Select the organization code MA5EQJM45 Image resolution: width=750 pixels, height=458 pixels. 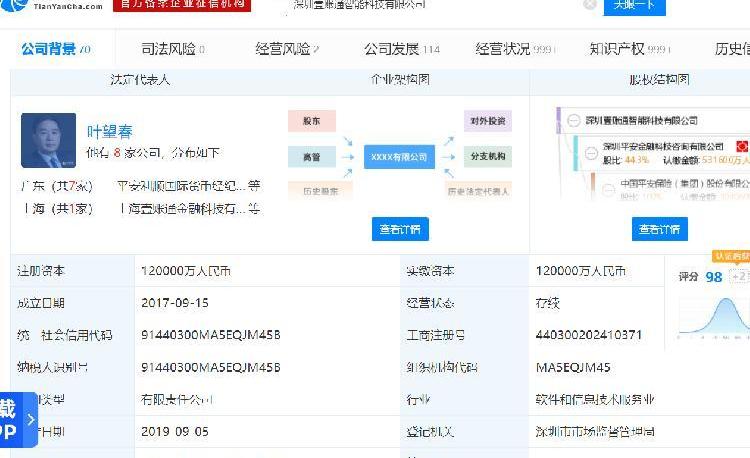(573, 367)
